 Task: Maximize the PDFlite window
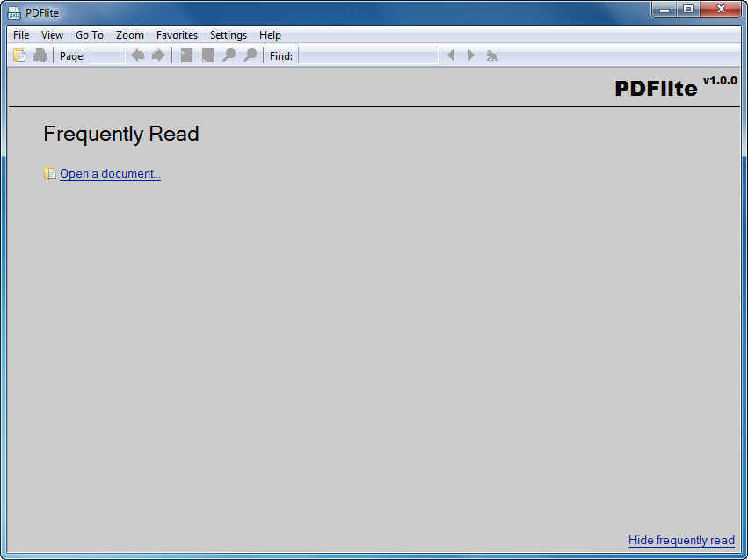pos(688,10)
